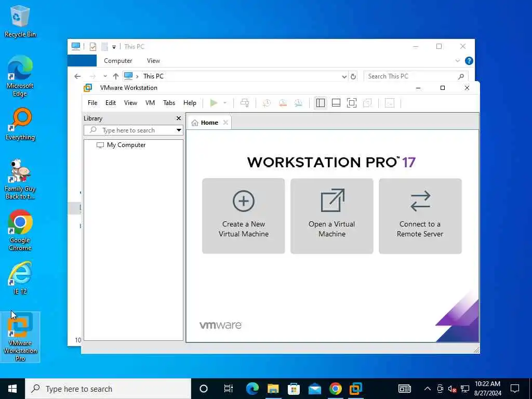Open the Windows Start menu
The image size is (532, 399).
tap(12, 389)
